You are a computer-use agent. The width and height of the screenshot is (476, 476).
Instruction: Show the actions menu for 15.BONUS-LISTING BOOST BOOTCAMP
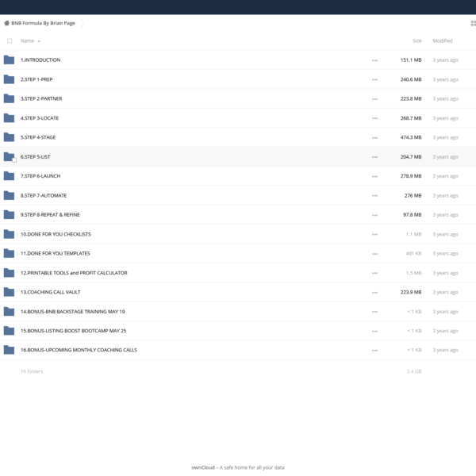pos(375,331)
